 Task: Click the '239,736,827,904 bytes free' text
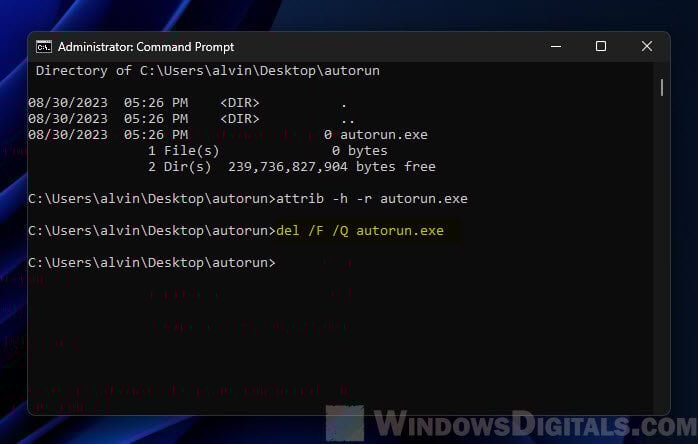[x=332, y=167]
